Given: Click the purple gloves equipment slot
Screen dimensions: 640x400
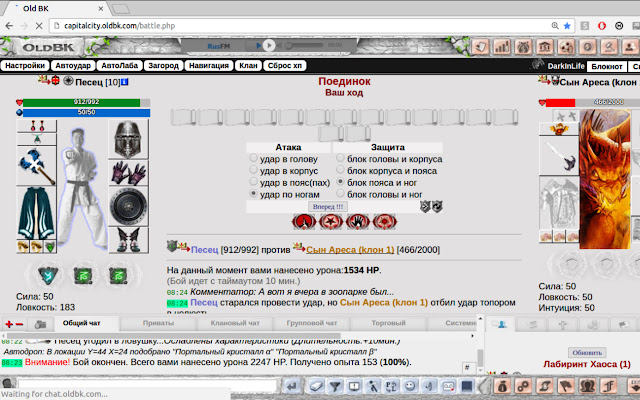Looking at the screenshot, I should coord(129,173).
